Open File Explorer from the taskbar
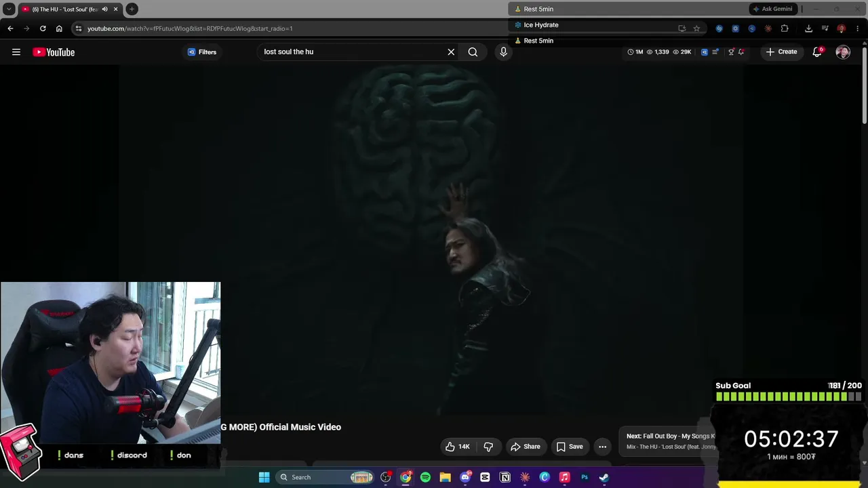 pyautogui.click(x=445, y=477)
